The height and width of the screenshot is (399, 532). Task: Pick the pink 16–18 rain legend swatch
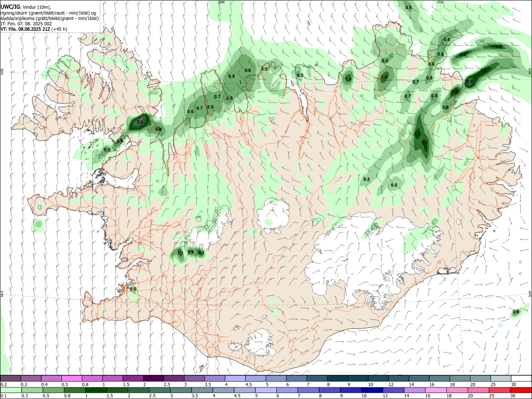(x=436, y=390)
